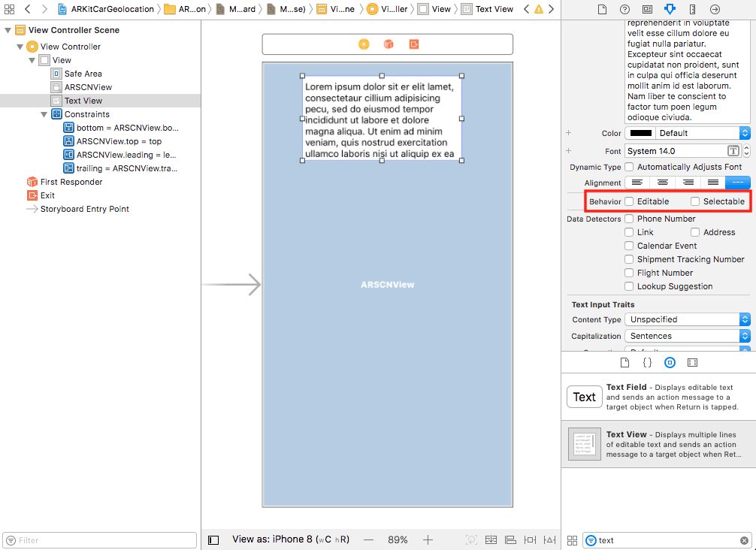Select the Object library icon
756x550 pixels.
670,362
